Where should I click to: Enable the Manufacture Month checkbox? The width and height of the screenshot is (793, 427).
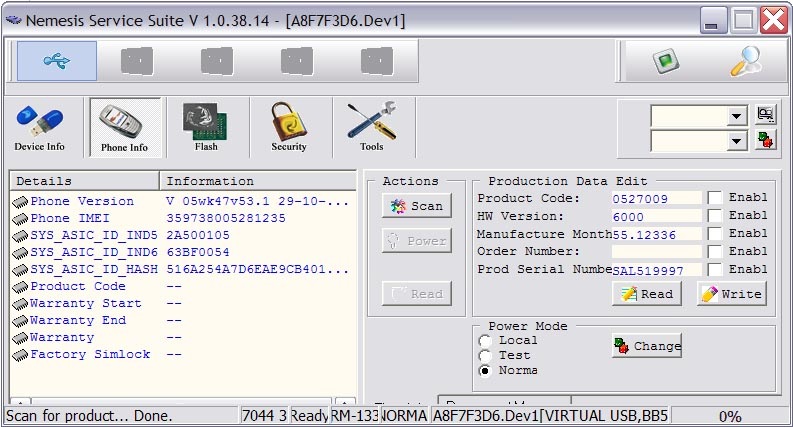[x=715, y=234]
